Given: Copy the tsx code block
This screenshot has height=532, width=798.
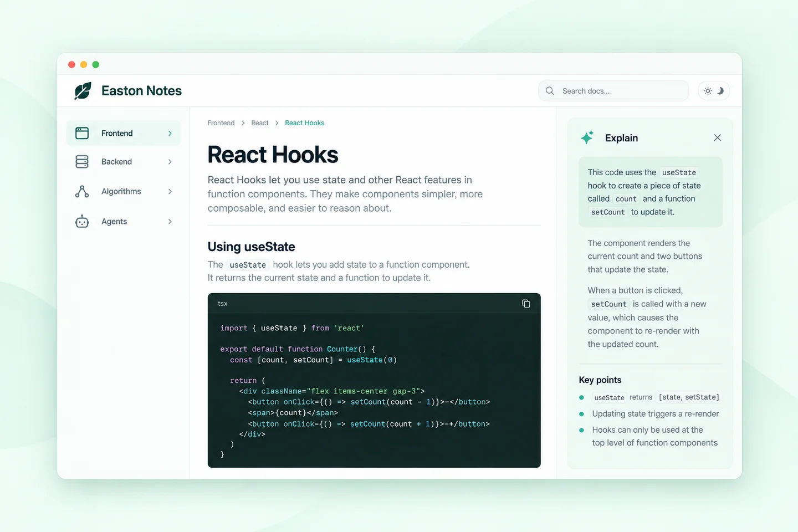Looking at the screenshot, I should click(526, 304).
